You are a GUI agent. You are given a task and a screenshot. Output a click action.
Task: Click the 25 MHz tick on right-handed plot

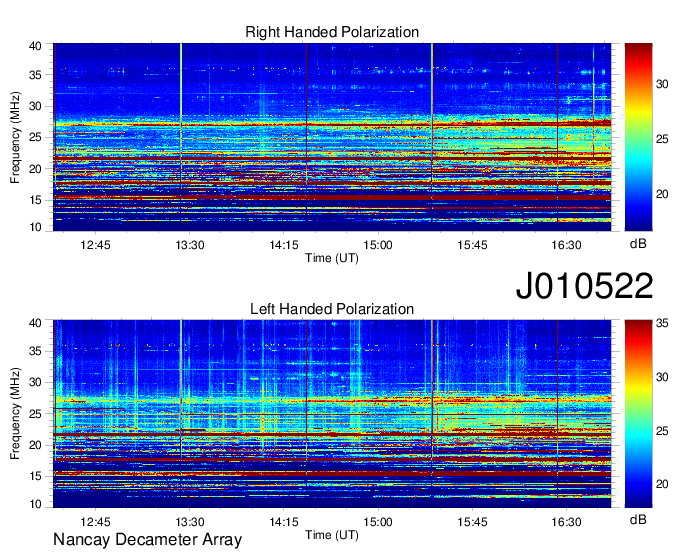(35, 137)
